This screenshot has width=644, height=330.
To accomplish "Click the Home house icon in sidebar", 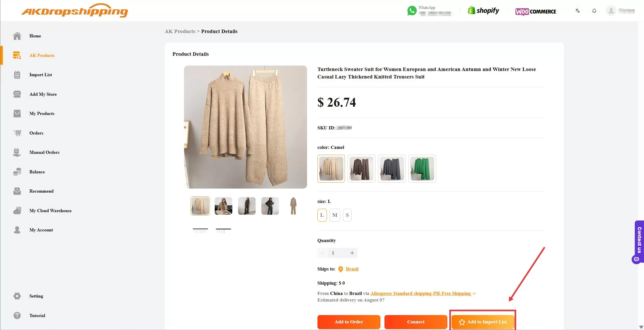I will 17,36.
